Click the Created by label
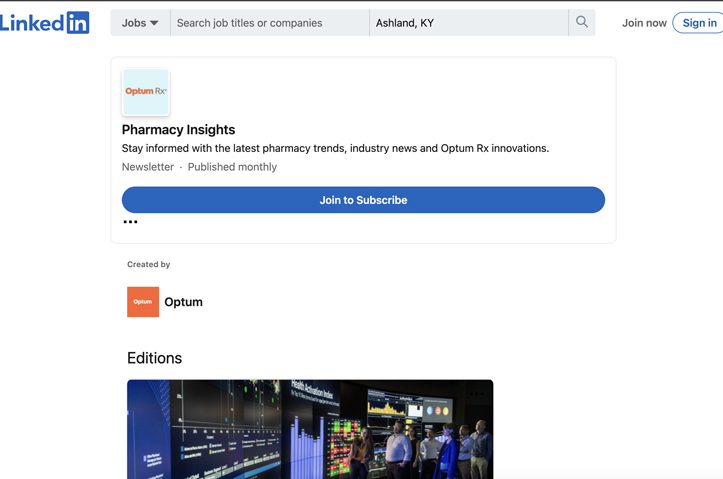The width and height of the screenshot is (723, 479). (148, 264)
